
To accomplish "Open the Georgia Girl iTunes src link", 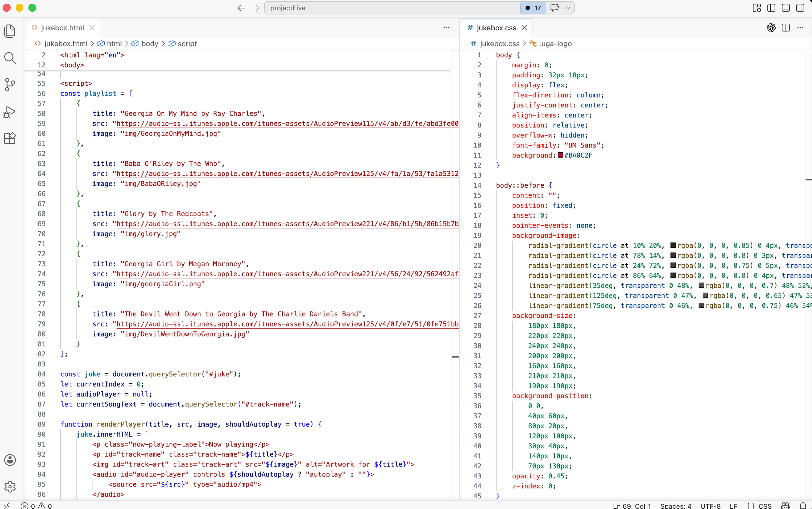I will coord(287,274).
